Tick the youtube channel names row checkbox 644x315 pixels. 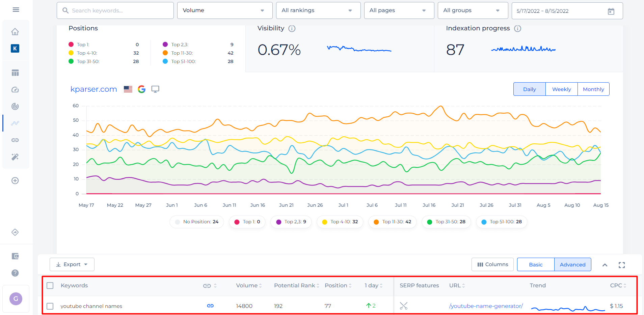[50, 306]
